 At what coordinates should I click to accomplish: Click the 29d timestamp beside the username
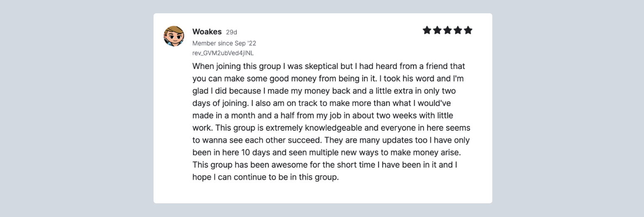(232, 32)
